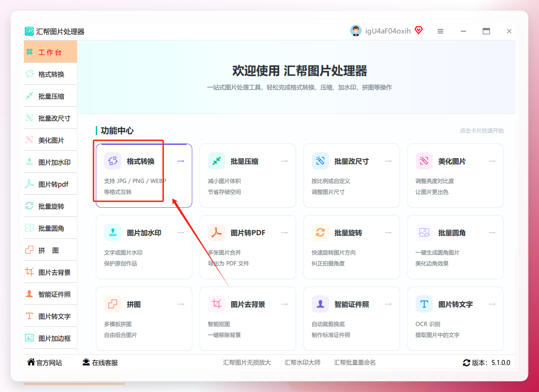Open 汇帮水印大师 link
Image resolution: width=539 pixels, height=392 pixels.
302,362
